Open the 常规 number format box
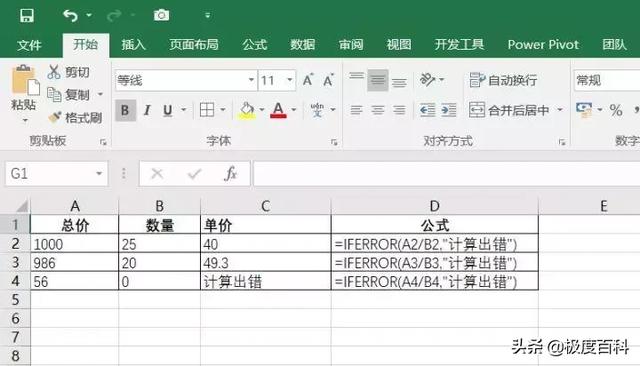The width and height of the screenshot is (640, 366). tap(607, 80)
